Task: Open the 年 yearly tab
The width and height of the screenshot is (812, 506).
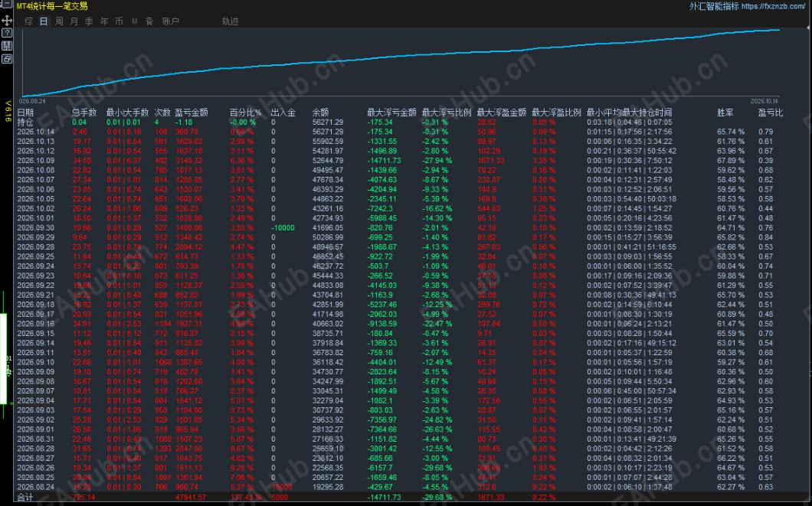Action: point(104,21)
